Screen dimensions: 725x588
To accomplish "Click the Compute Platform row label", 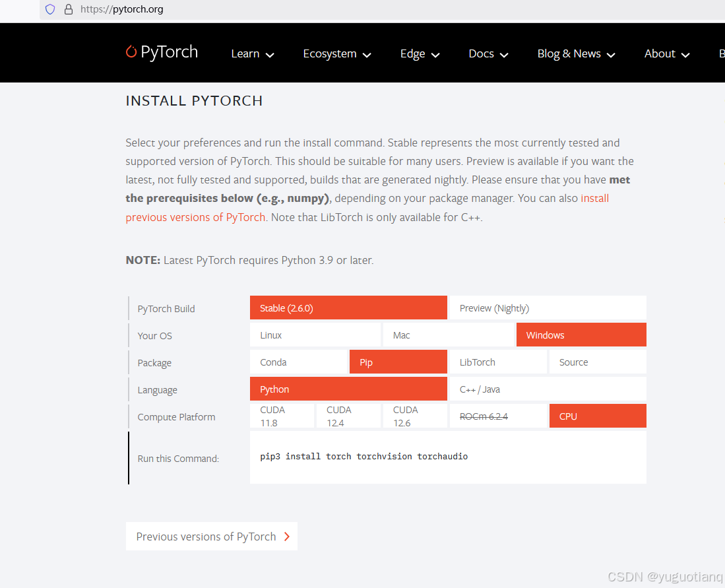I will (x=176, y=417).
